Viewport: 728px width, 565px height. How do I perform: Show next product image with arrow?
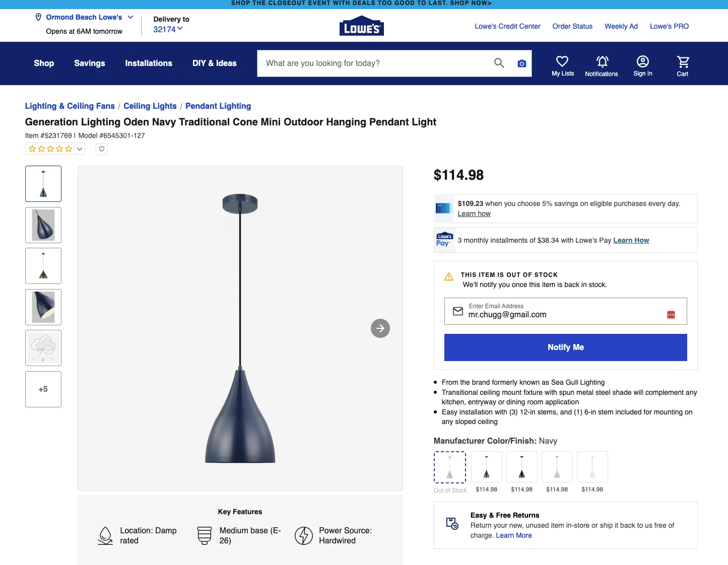[x=380, y=328]
